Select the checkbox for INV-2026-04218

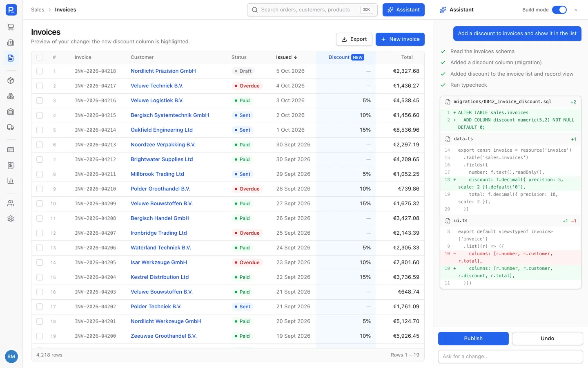(x=40, y=71)
